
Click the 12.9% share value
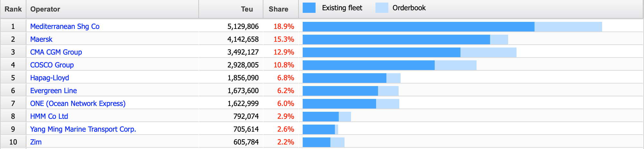pyautogui.click(x=284, y=52)
